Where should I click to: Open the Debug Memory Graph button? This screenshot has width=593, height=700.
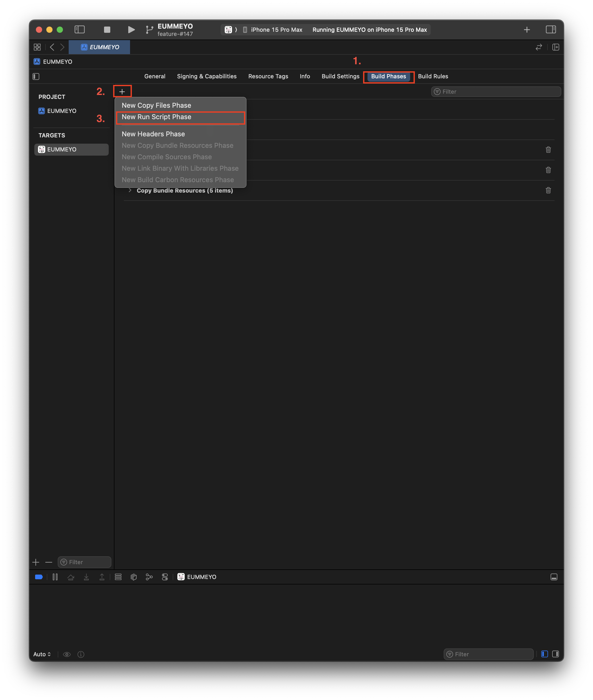(x=149, y=577)
